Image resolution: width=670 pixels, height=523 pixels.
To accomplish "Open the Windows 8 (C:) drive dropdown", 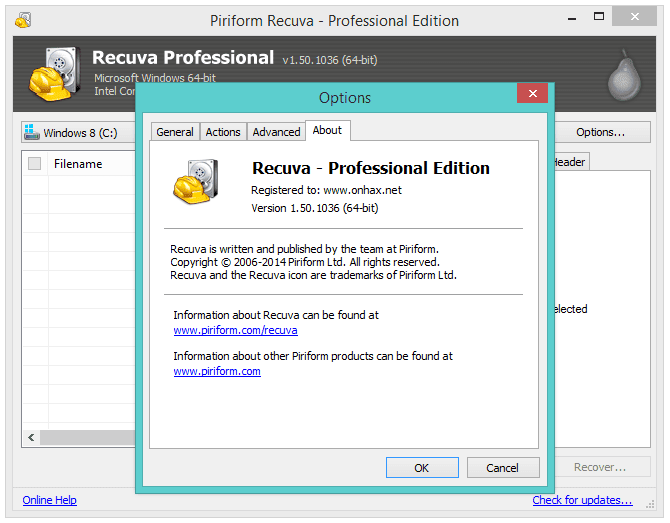I will [x=79, y=132].
